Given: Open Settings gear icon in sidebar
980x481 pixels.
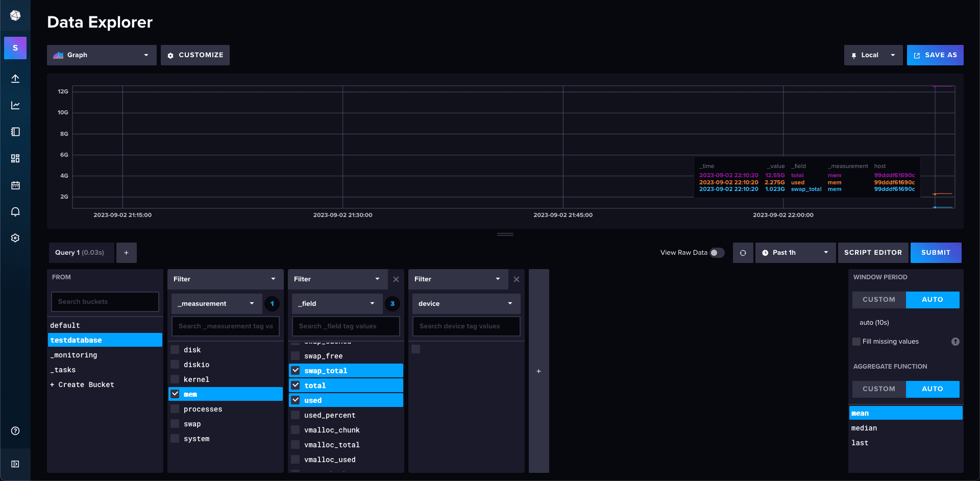Looking at the screenshot, I should click(15, 238).
